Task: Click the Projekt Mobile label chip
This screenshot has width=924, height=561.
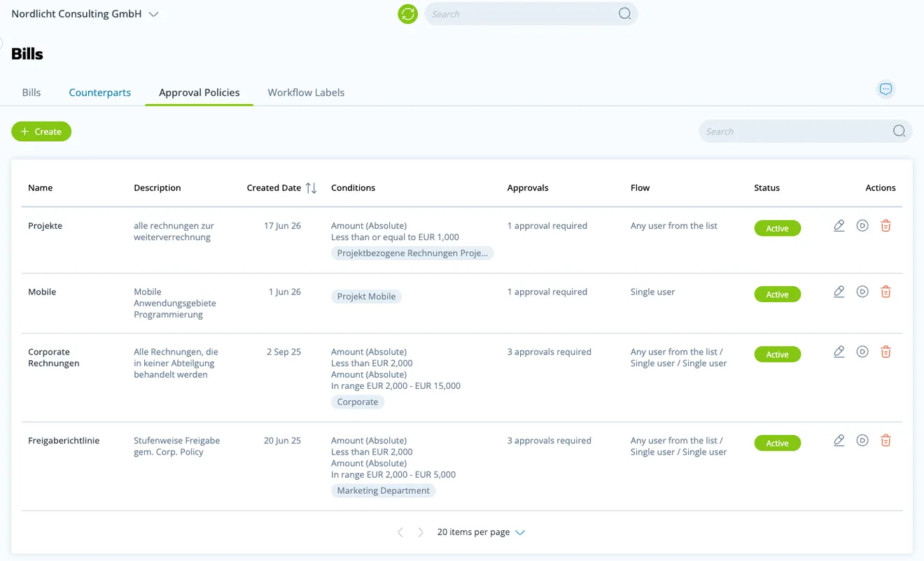Action: (366, 297)
